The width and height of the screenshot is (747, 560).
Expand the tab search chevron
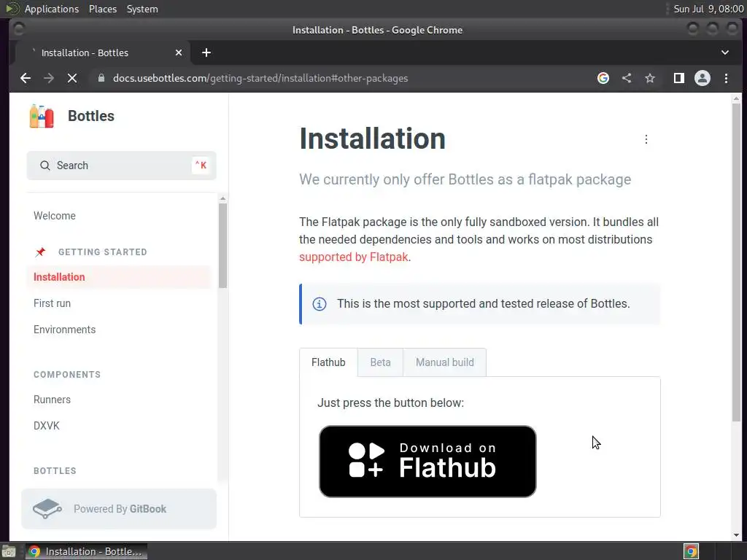pyautogui.click(x=724, y=52)
